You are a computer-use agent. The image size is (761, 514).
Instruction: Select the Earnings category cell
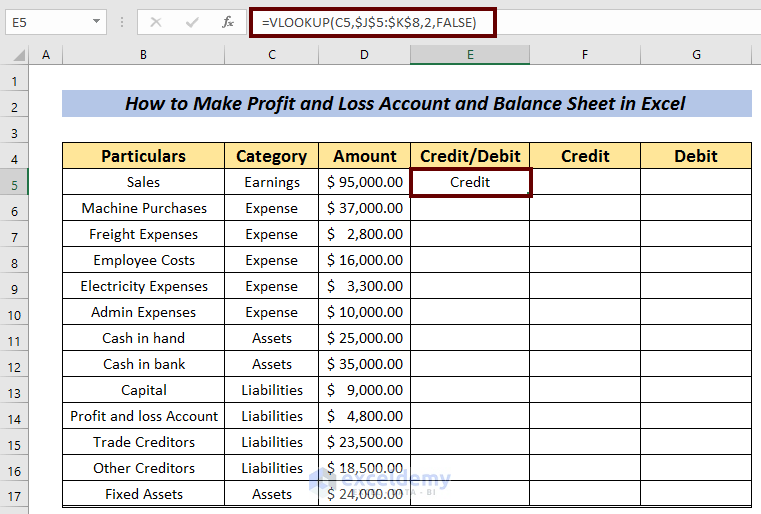pyautogui.click(x=271, y=182)
